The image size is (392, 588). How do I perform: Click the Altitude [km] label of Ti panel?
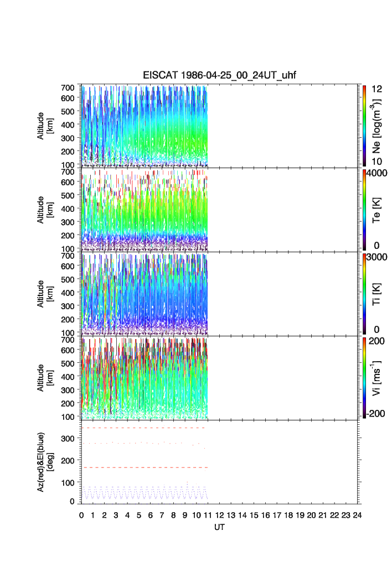coord(45,294)
